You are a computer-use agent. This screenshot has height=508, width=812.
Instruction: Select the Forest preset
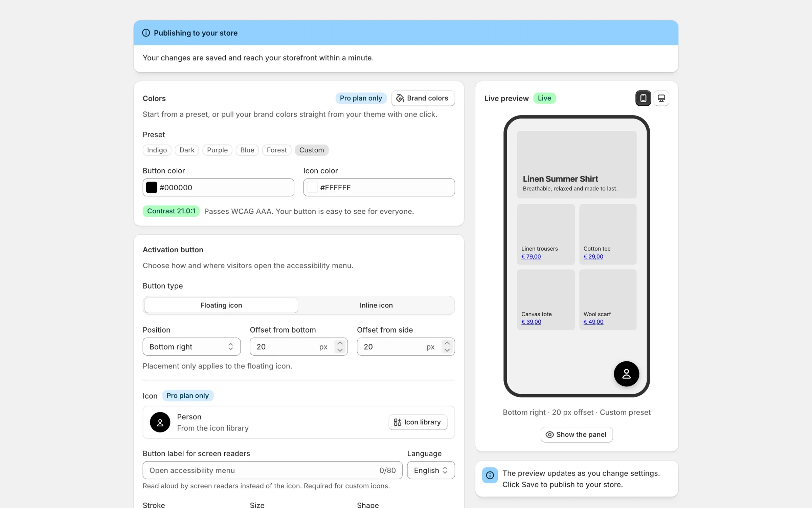(x=277, y=150)
